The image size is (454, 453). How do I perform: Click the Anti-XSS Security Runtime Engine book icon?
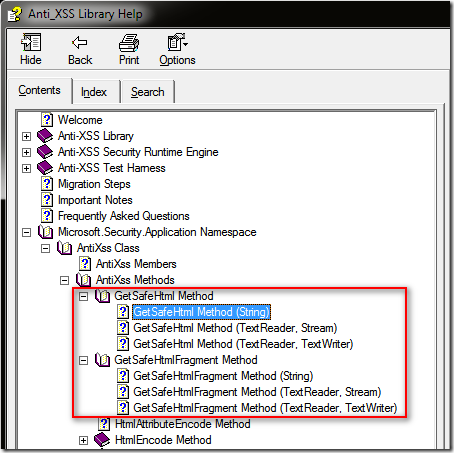click(45, 152)
